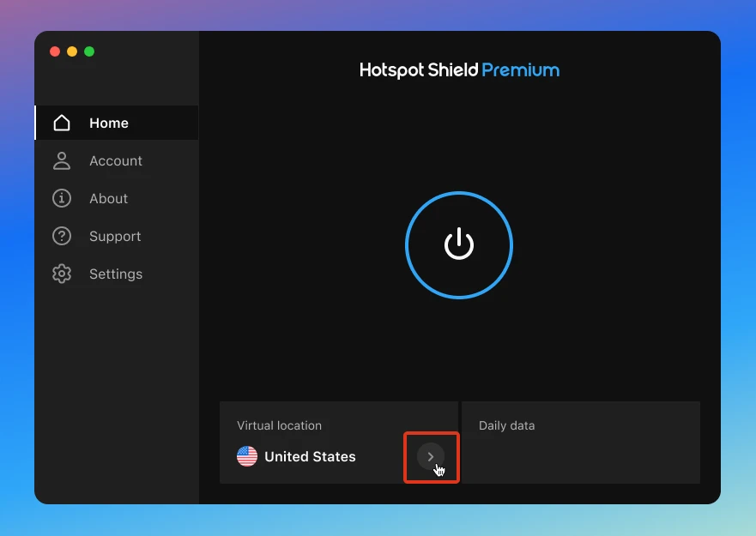Image resolution: width=756 pixels, height=536 pixels.
Task: Maximize window with green button
Action: point(89,51)
